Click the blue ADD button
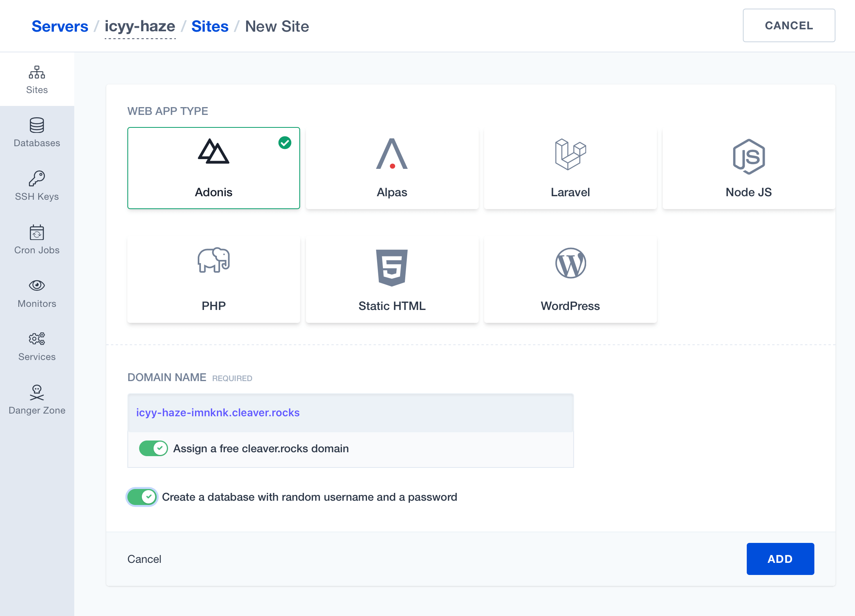Image resolution: width=855 pixels, height=616 pixels. [780, 559]
